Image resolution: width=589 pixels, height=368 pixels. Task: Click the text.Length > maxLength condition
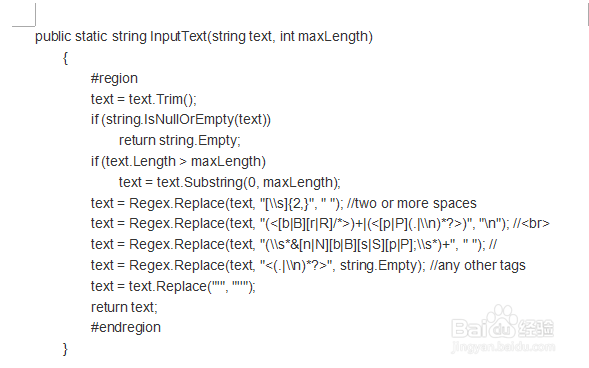coord(178,161)
